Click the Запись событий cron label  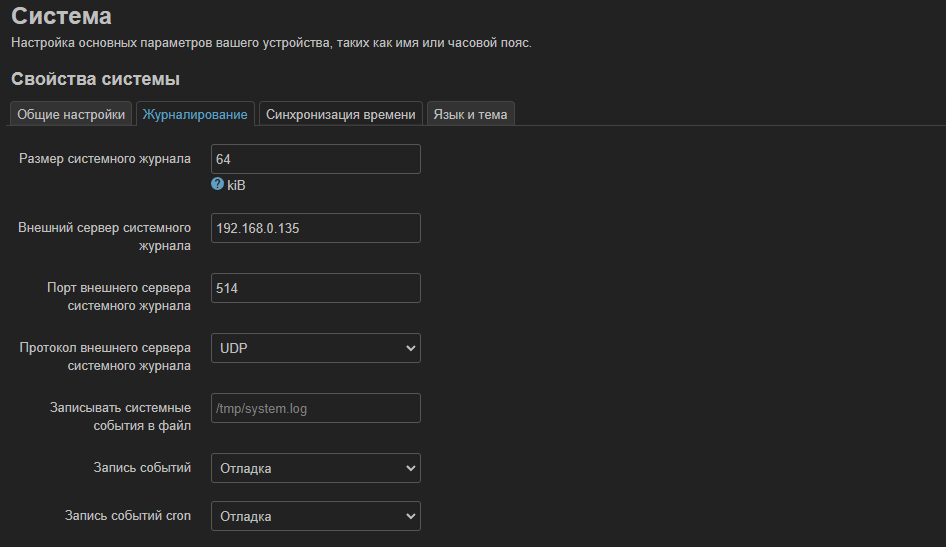(128, 516)
